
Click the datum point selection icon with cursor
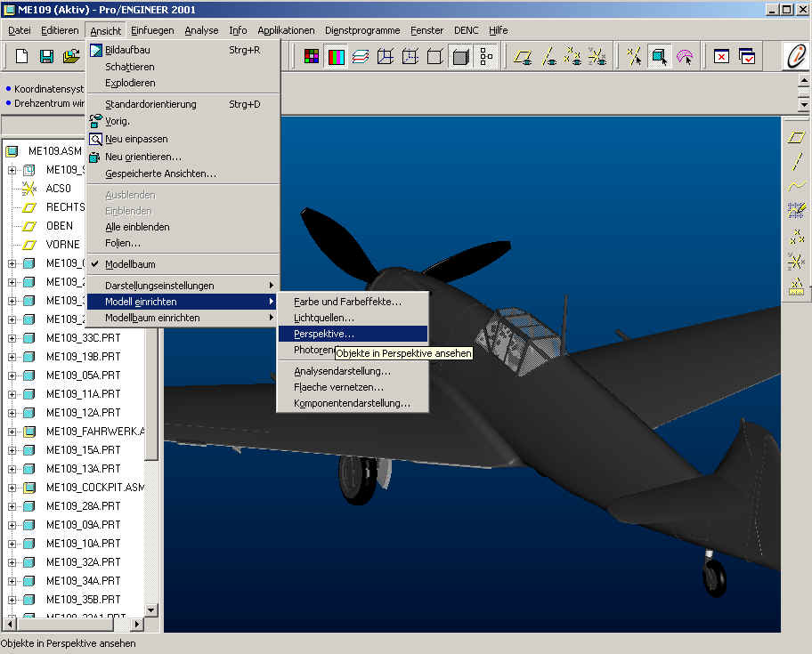point(634,56)
